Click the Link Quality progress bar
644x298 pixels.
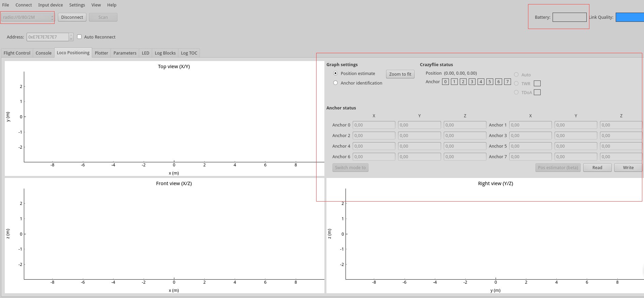click(x=629, y=17)
